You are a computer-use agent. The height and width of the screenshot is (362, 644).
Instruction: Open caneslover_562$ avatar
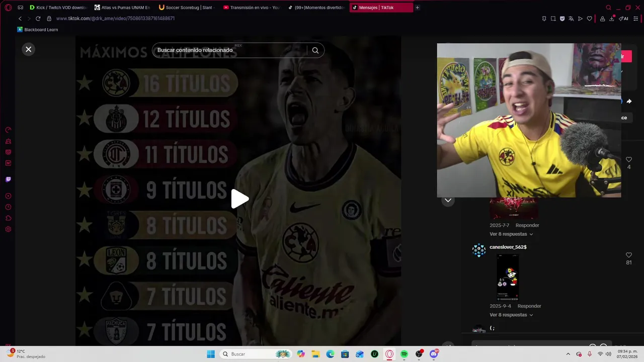(x=479, y=250)
